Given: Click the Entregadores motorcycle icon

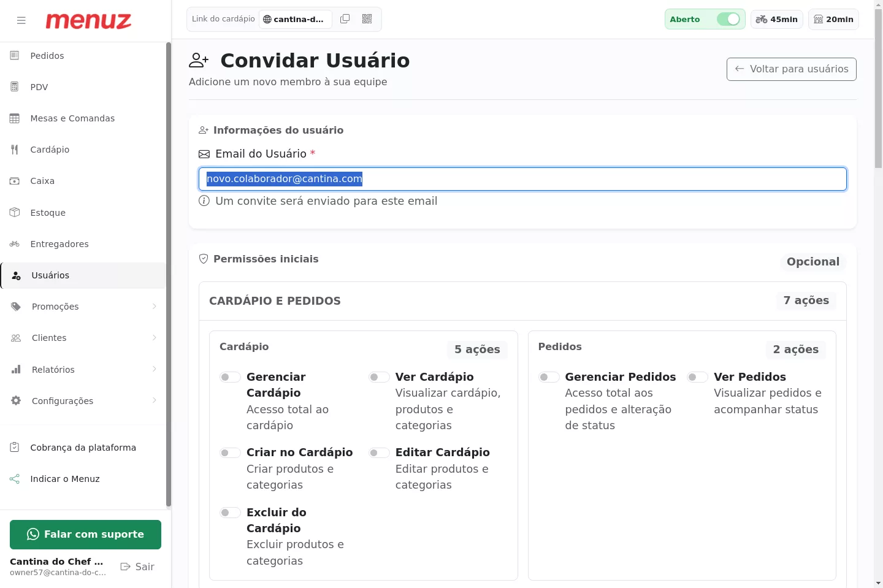Looking at the screenshot, I should point(15,244).
